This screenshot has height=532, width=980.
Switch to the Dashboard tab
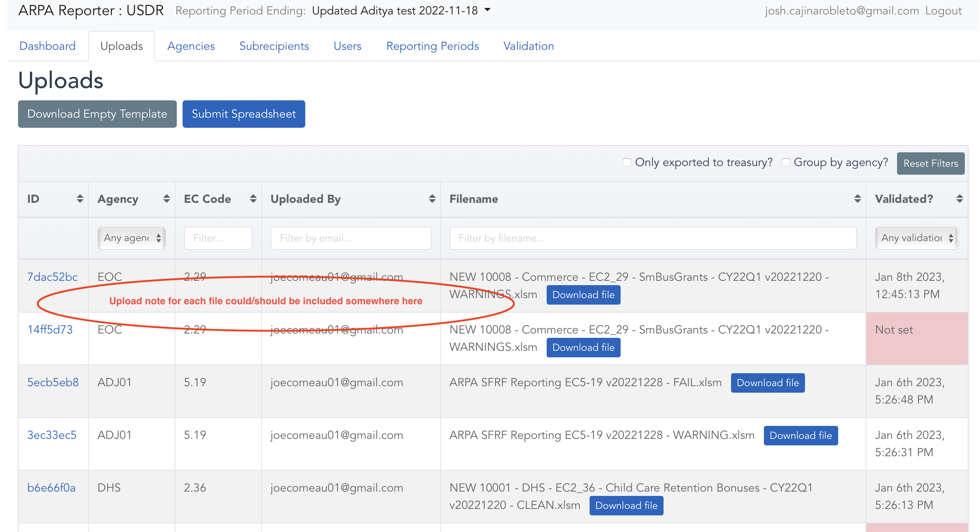47,46
